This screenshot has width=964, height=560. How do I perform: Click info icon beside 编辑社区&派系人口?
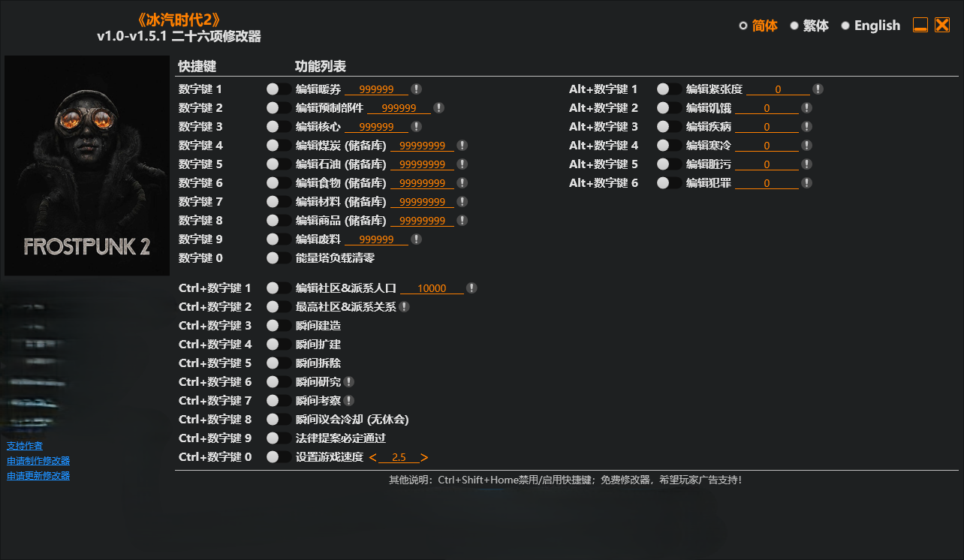click(x=471, y=288)
